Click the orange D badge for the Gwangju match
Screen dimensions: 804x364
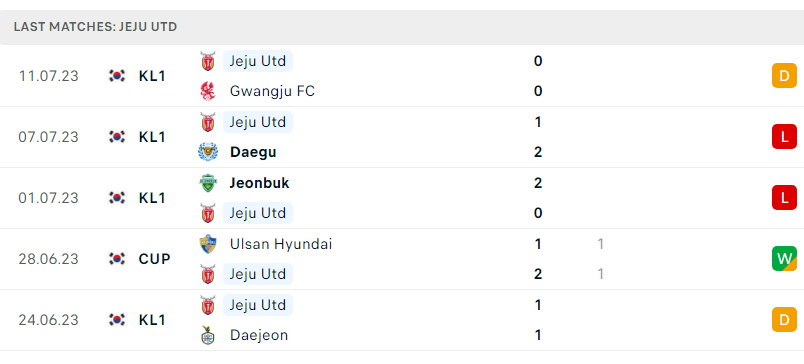pyautogui.click(x=784, y=76)
